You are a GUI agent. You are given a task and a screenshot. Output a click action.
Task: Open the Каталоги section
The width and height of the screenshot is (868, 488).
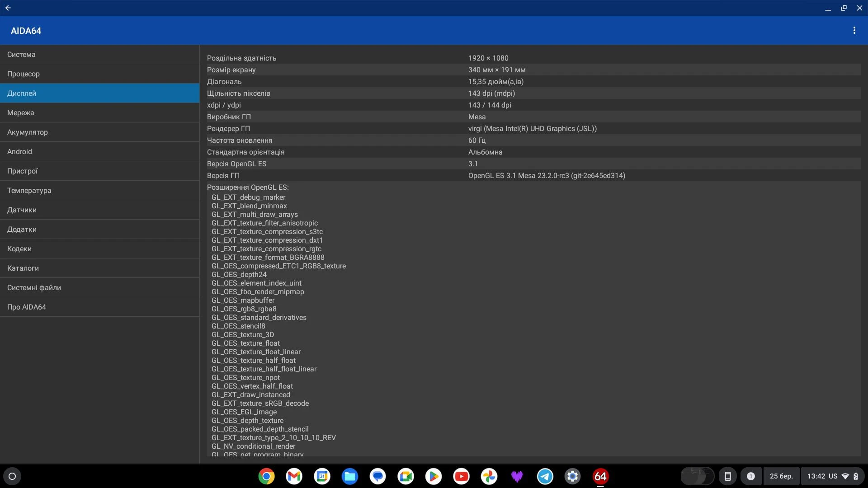(99, 268)
